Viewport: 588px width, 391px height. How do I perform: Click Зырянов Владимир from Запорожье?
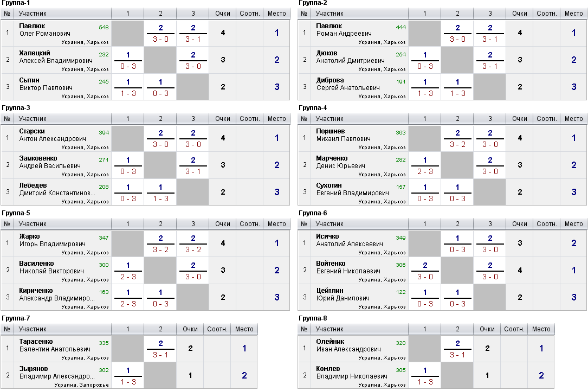click(56, 372)
